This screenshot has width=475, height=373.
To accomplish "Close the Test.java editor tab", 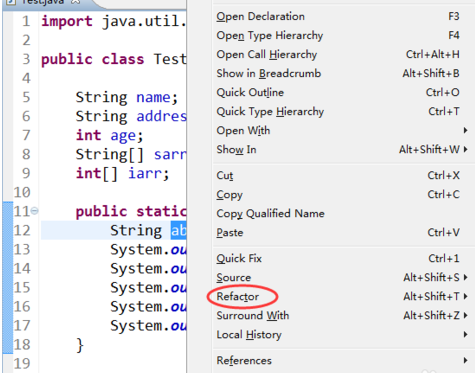I will point(76,2).
